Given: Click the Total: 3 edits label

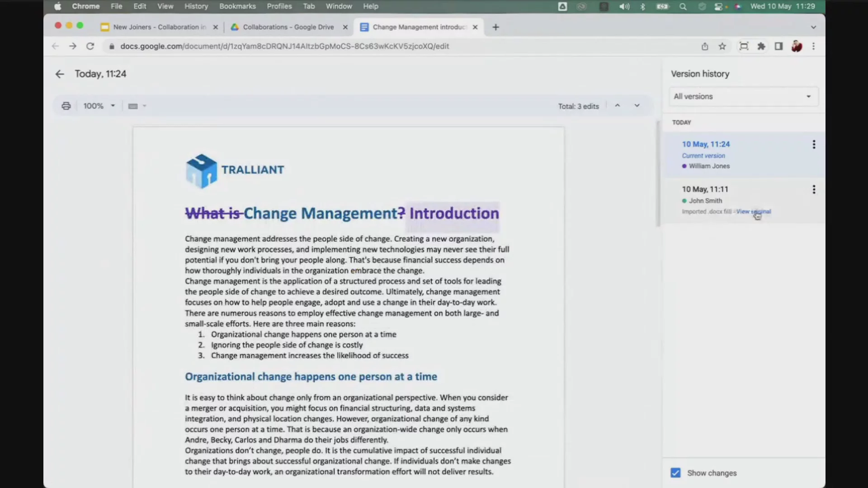Looking at the screenshot, I should tap(578, 106).
